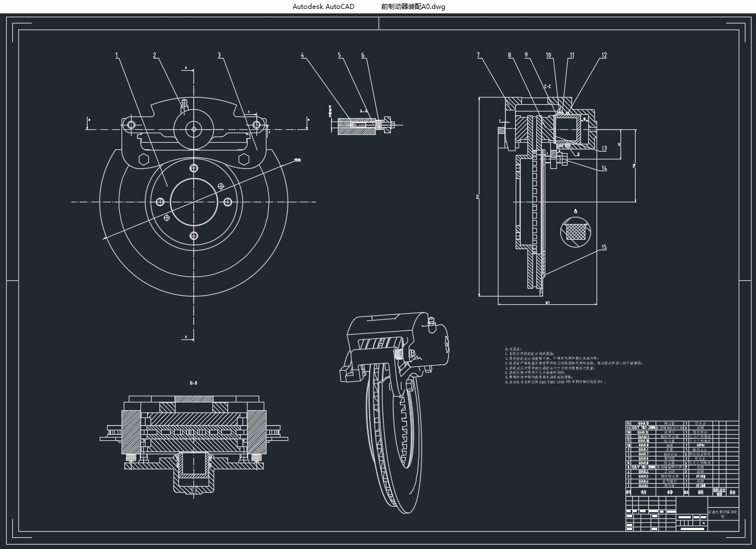This screenshot has height=549, width=756.
Task: Click the C-C section label
Action: click(547, 86)
